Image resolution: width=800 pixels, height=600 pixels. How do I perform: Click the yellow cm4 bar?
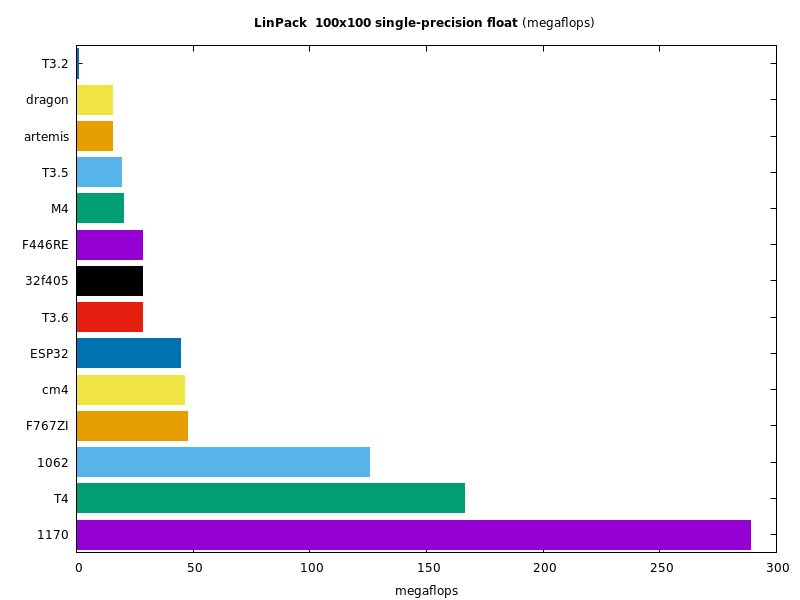(130, 390)
